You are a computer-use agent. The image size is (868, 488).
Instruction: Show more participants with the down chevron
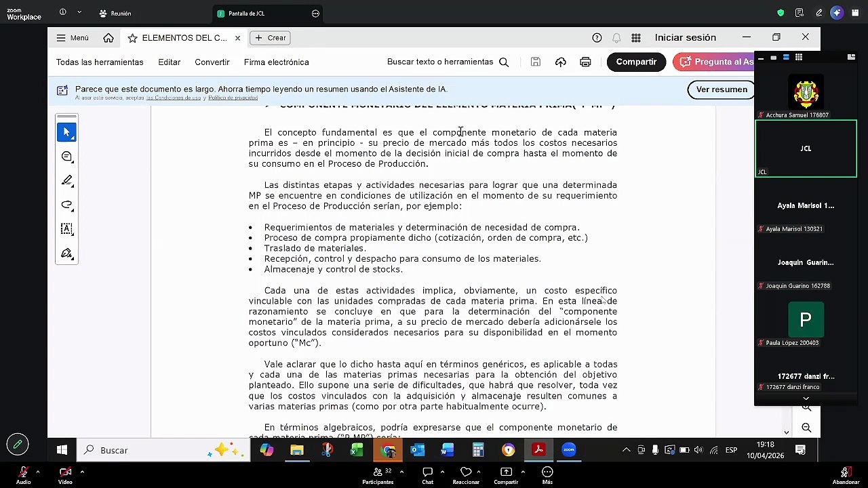[806, 399]
